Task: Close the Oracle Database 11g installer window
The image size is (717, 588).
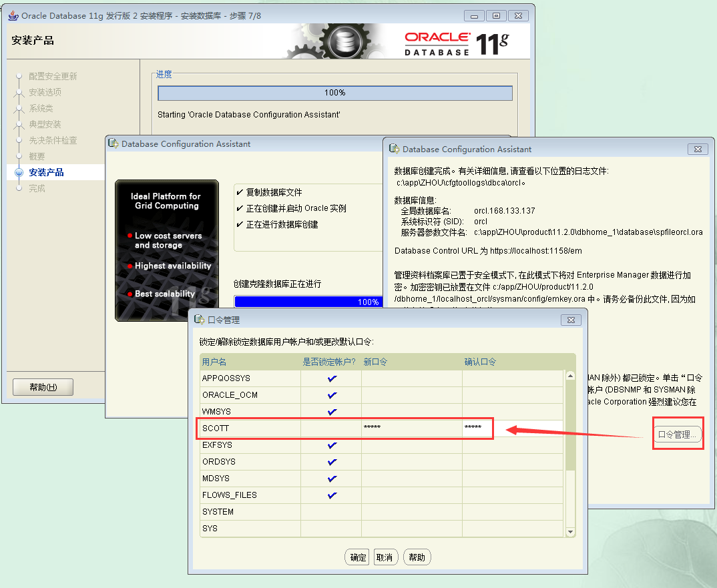Action: coord(518,15)
